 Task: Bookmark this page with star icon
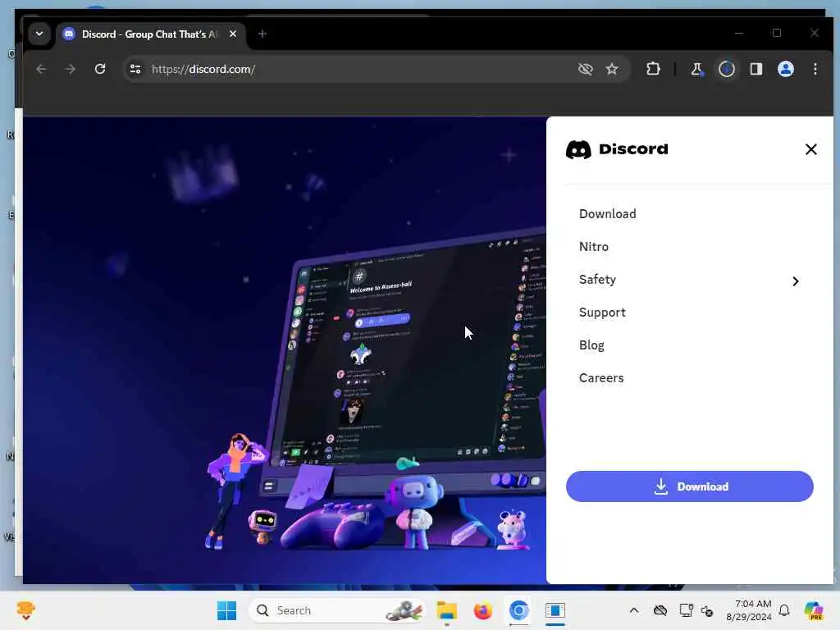[x=612, y=69]
